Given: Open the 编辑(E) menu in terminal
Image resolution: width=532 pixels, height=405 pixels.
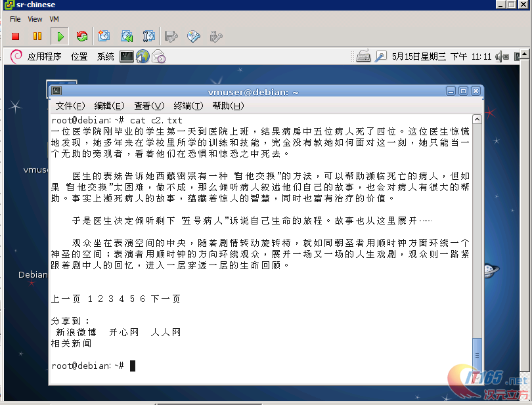Looking at the screenshot, I should coord(109,106).
